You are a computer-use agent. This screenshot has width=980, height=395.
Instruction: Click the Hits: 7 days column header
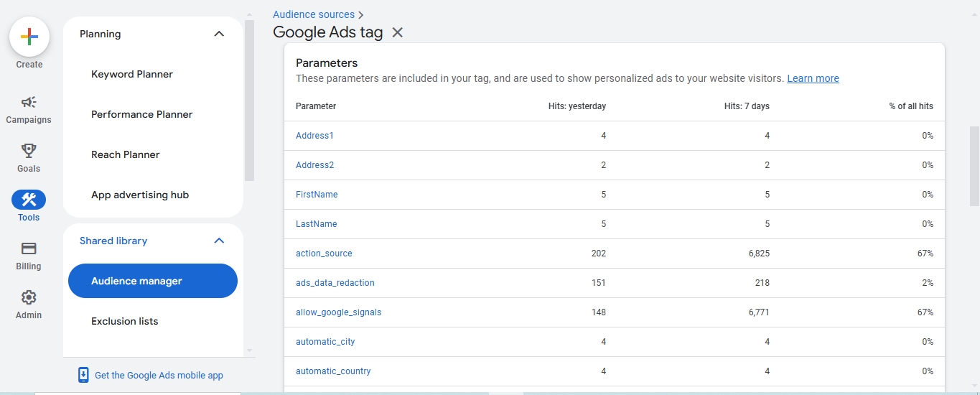pos(747,106)
